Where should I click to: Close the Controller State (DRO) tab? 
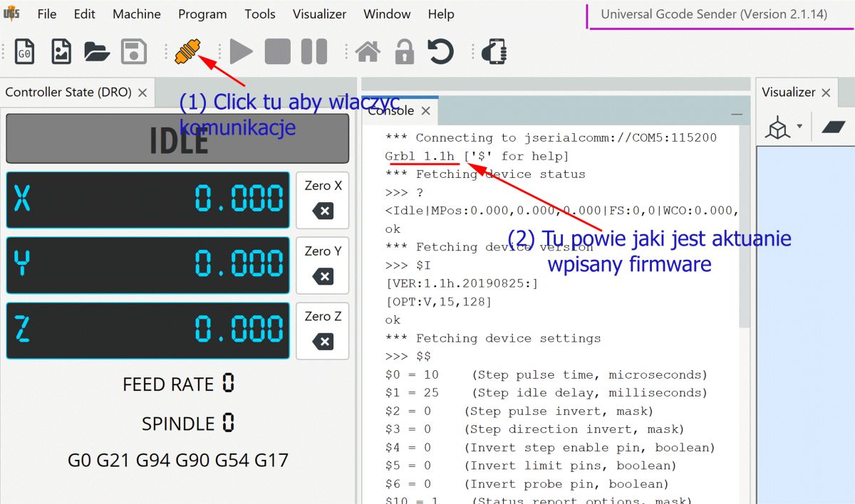142,93
